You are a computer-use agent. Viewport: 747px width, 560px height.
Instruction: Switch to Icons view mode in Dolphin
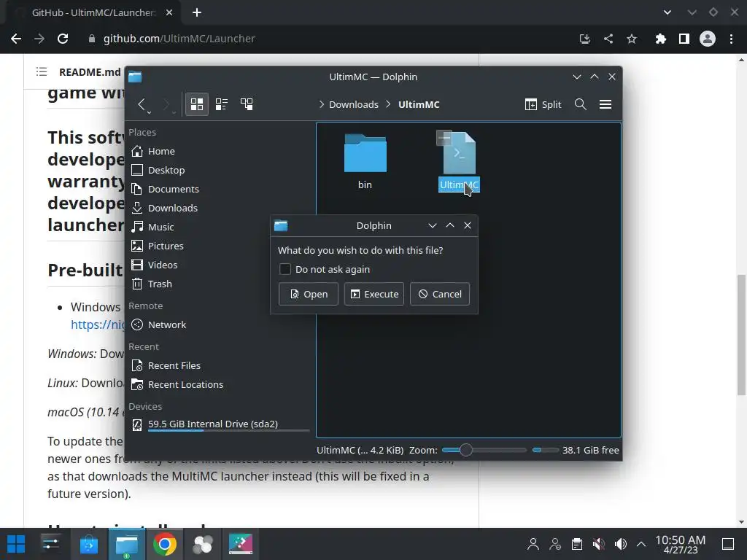tap(197, 104)
